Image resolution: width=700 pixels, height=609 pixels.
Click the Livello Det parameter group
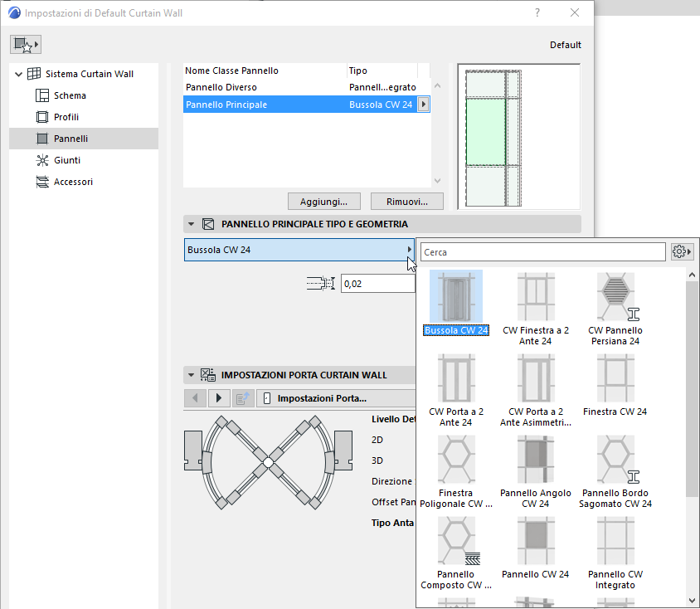click(393, 419)
